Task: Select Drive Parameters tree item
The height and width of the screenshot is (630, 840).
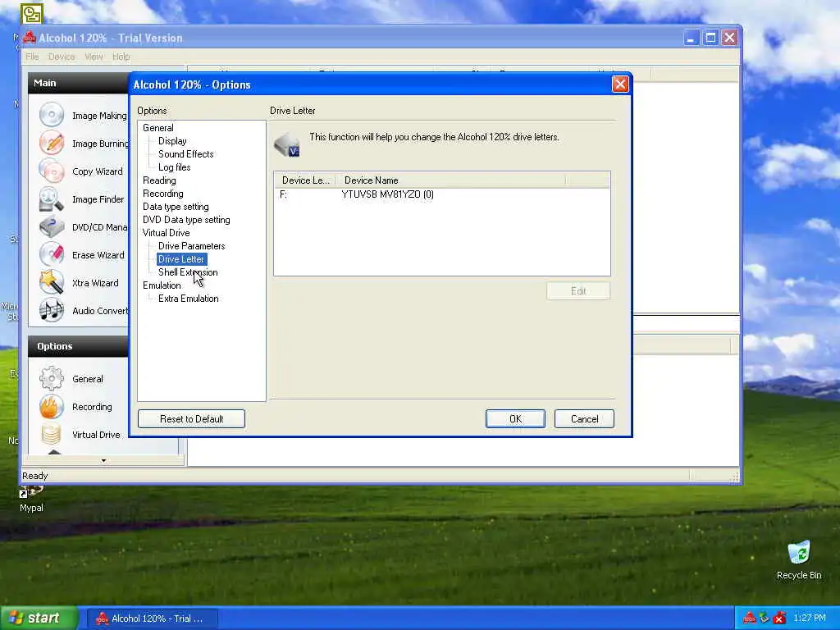Action: point(191,246)
